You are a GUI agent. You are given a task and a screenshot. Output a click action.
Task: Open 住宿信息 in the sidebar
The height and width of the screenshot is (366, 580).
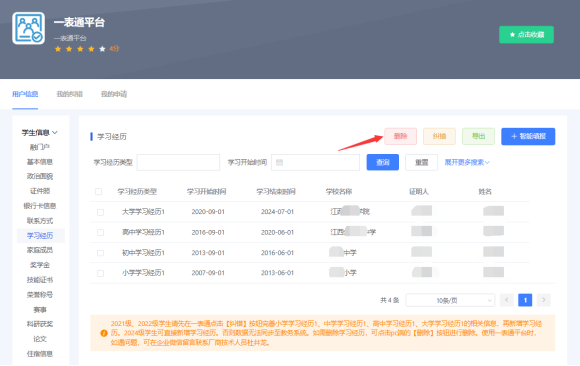(40, 354)
